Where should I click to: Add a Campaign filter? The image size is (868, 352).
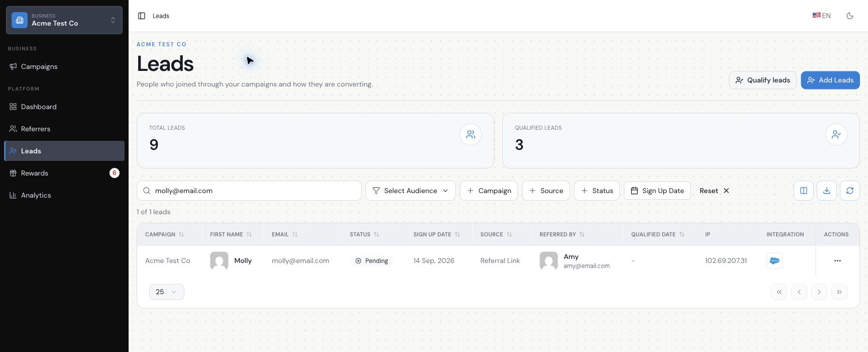coord(489,191)
